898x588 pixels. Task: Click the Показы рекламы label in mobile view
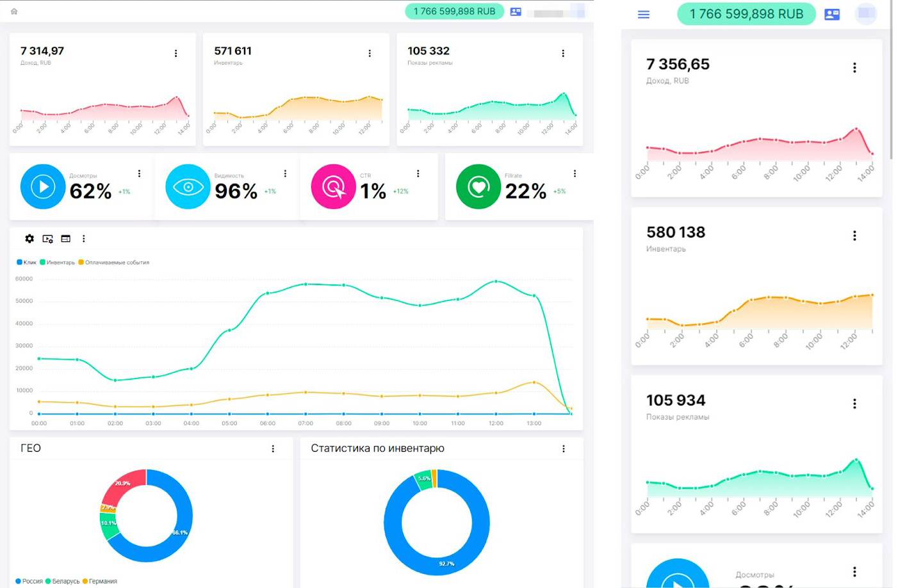tap(678, 417)
